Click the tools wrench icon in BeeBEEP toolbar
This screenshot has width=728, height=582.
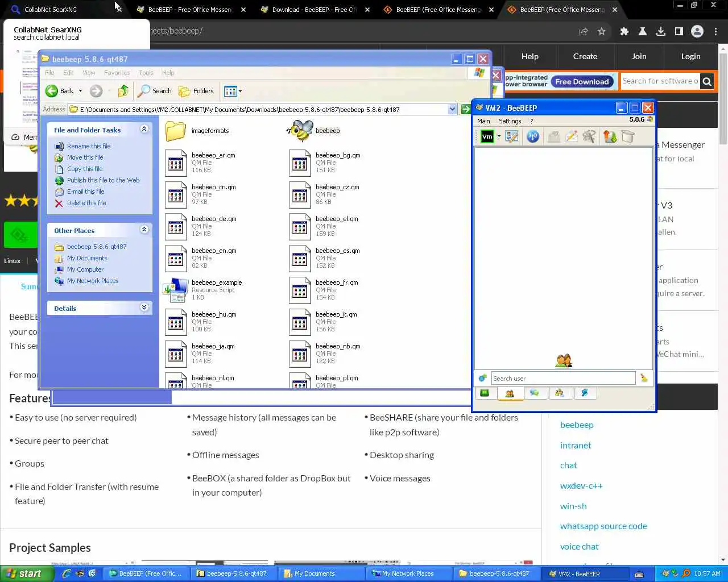tap(589, 136)
